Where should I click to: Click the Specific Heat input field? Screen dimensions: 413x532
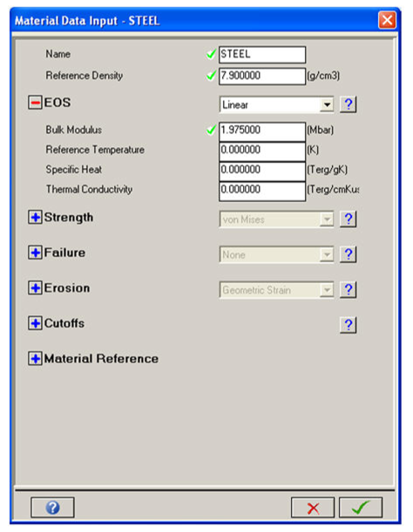coord(262,172)
